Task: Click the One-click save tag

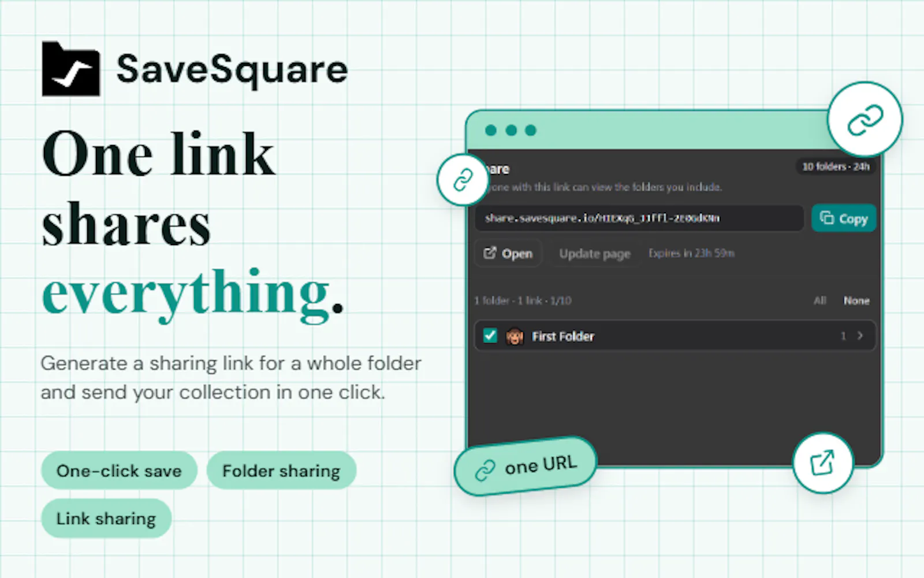Action: pos(119,470)
